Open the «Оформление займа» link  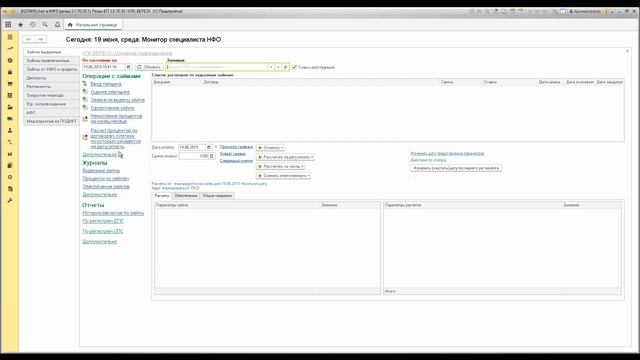(x=112, y=108)
